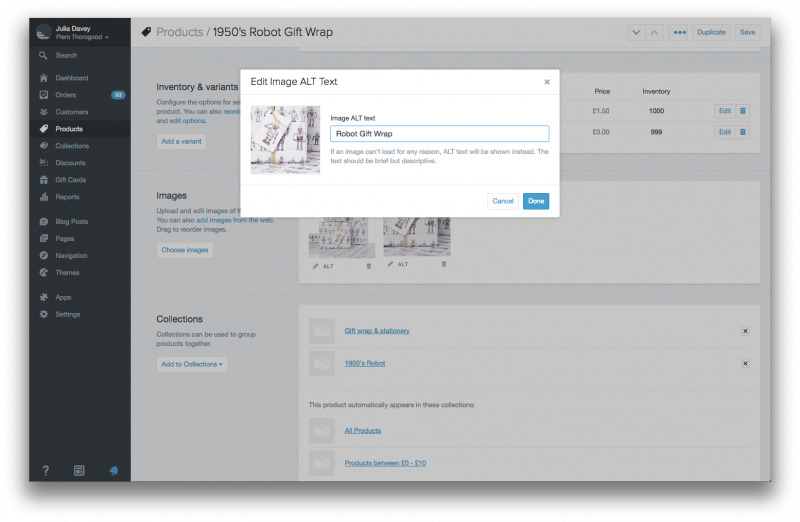Open the three-dots more actions menu
This screenshot has width=800, height=522.
click(x=679, y=32)
